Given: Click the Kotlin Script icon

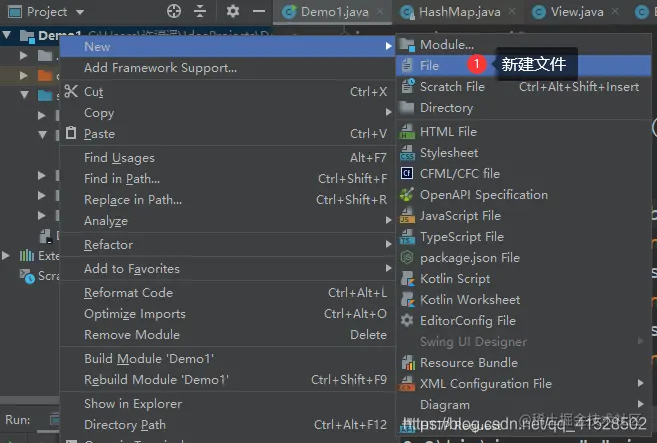Looking at the screenshot, I should point(407,278).
